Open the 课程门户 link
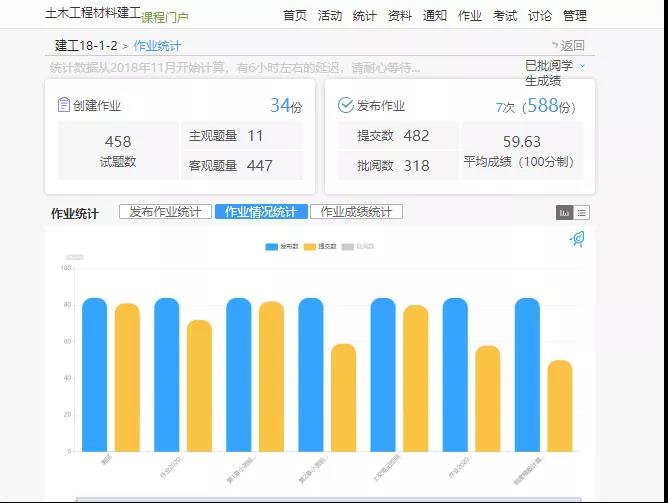668x503 pixels. click(165, 18)
